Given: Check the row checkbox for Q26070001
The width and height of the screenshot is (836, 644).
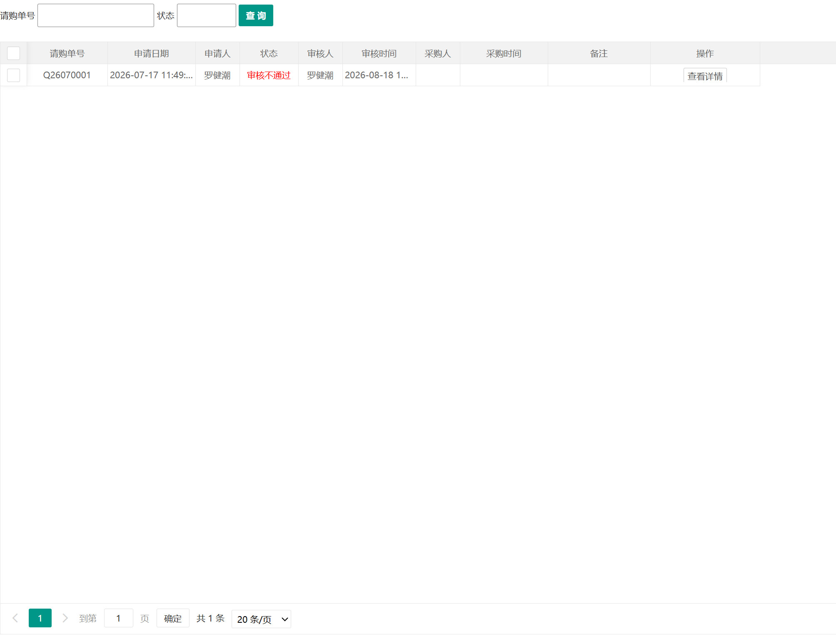Looking at the screenshot, I should [x=14, y=75].
